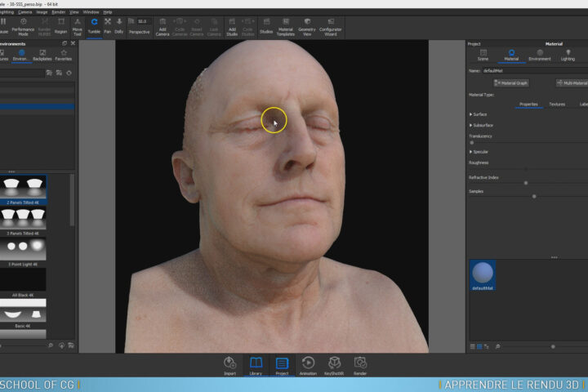Viewport: 588px width, 392px height.
Task: Open the Render menu
Action: point(59,12)
